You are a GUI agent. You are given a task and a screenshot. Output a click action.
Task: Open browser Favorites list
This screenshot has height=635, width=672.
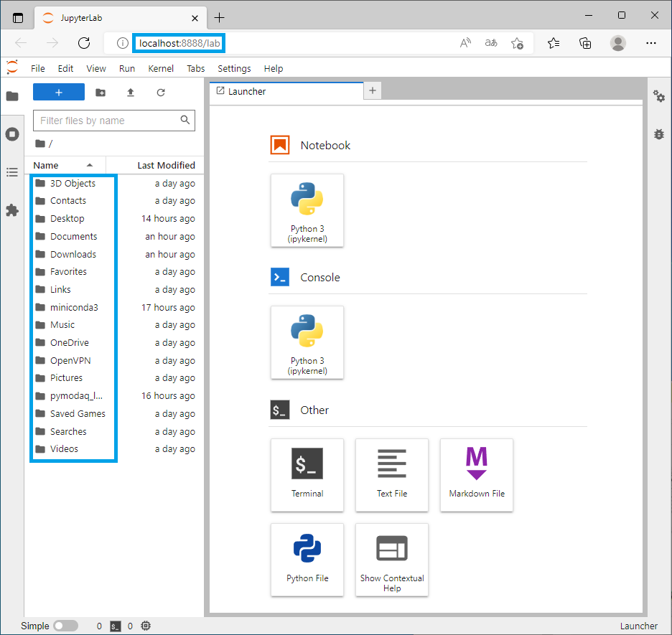[x=554, y=43]
